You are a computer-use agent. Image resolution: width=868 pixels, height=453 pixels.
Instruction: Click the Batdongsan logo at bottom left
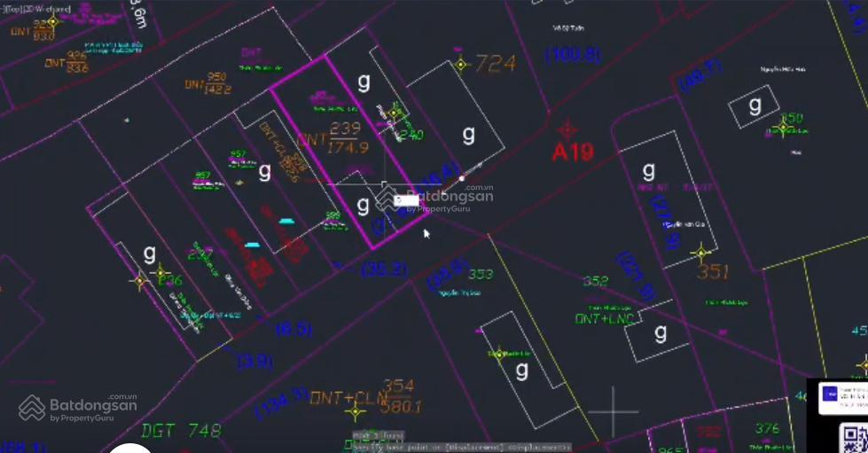click(78, 407)
